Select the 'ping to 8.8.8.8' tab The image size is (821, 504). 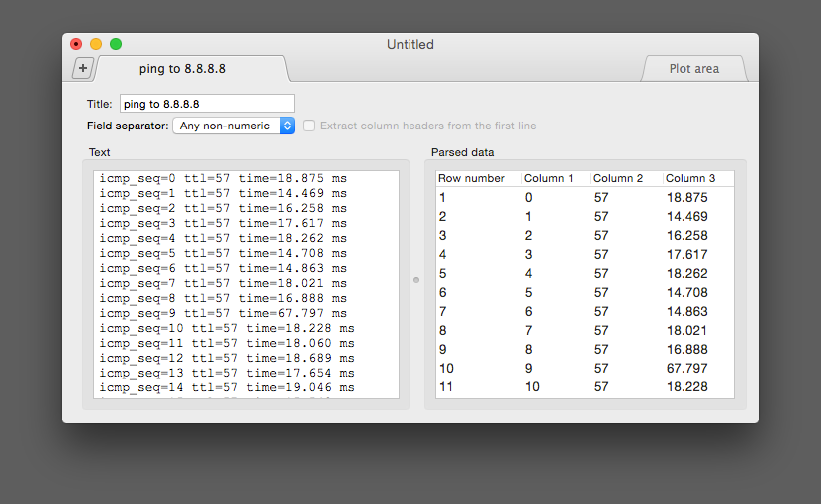tap(189, 69)
